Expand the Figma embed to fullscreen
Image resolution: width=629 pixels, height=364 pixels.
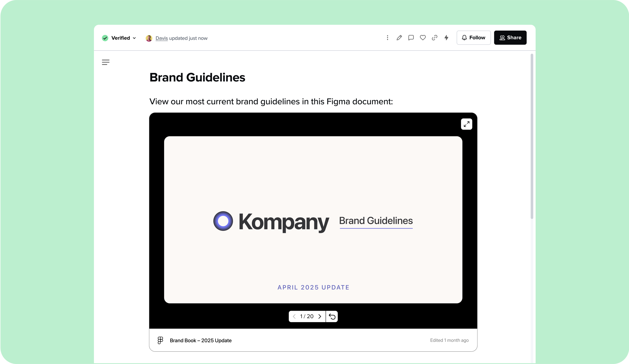(x=466, y=124)
